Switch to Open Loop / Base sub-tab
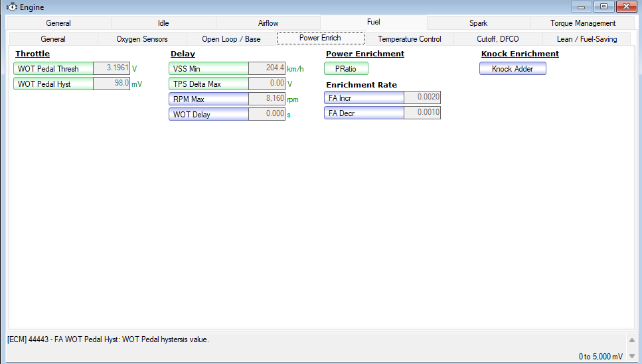 (231, 39)
